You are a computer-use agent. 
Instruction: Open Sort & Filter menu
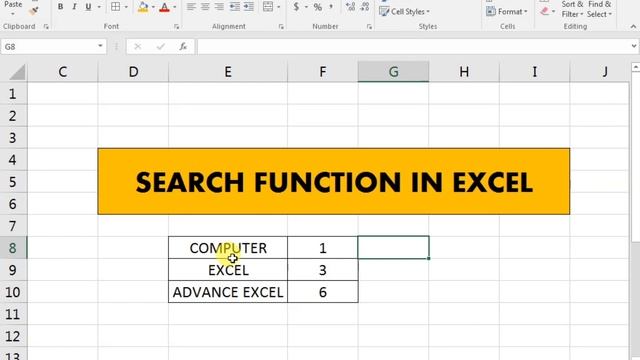click(x=572, y=9)
